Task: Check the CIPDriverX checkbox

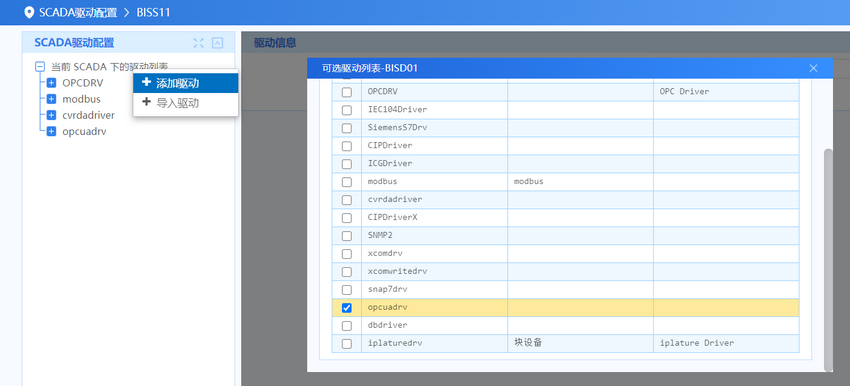Action: (347, 218)
